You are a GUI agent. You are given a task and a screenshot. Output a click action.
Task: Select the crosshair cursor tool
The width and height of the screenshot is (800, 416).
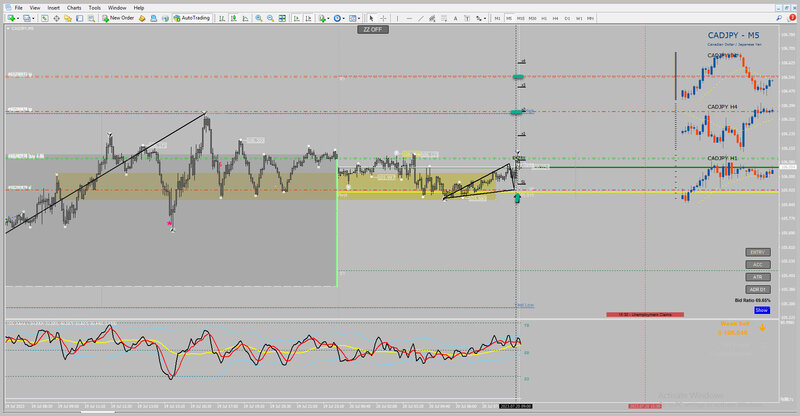[x=384, y=18]
